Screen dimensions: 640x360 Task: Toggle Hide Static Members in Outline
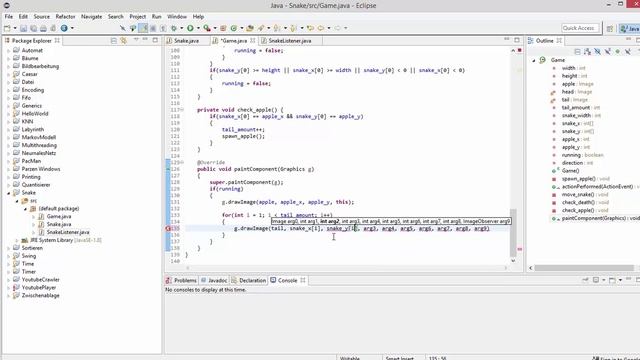coord(608,51)
